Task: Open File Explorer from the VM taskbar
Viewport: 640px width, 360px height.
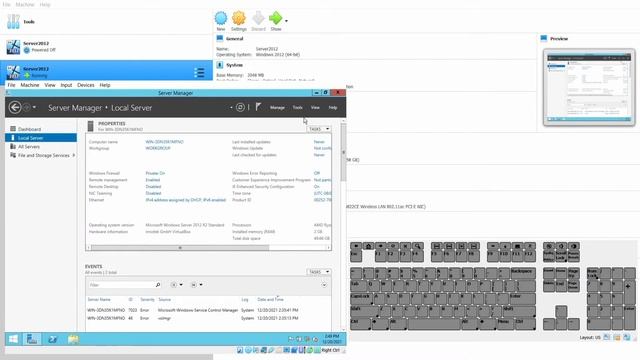Action: [73, 339]
